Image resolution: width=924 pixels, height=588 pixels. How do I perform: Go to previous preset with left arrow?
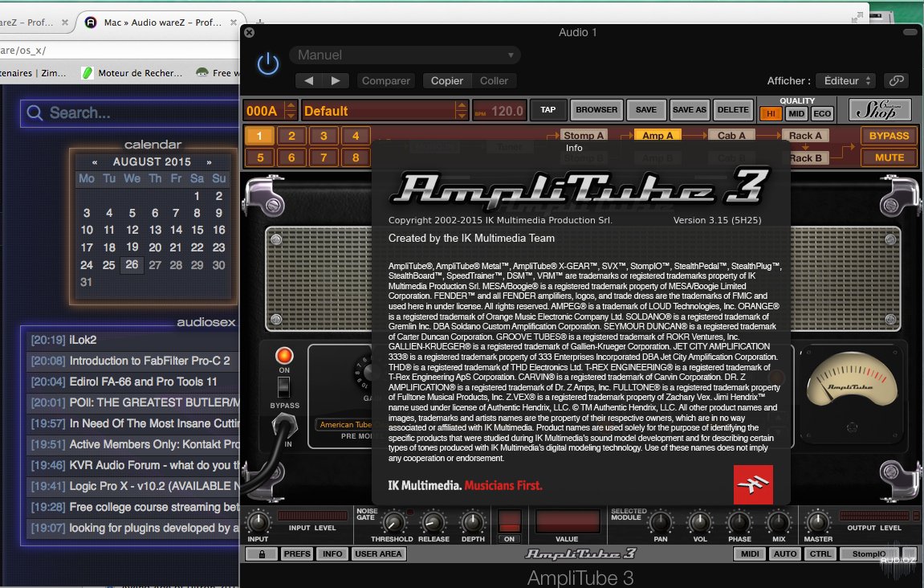[309, 81]
